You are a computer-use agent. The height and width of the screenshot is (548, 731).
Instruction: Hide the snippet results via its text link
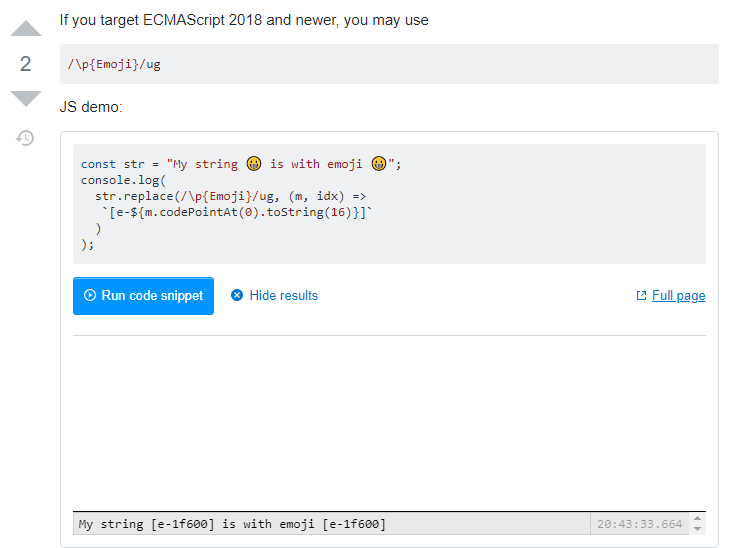[283, 296]
